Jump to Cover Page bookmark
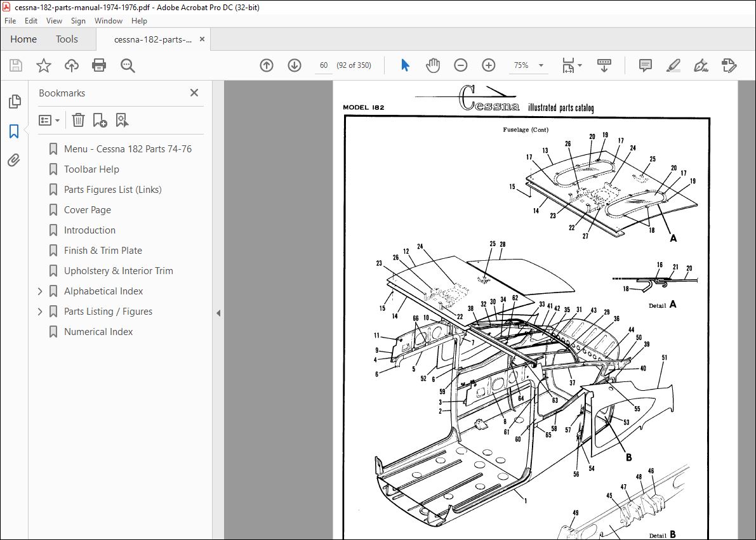The height and width of the screenshot is (540, 756). [x=87, y=210]
